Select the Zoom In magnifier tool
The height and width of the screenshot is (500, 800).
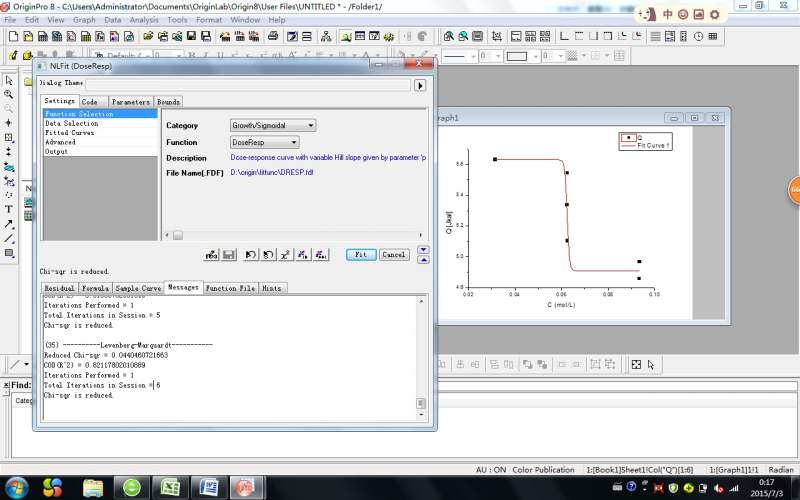pyautogui.click(x=9, y=94)
